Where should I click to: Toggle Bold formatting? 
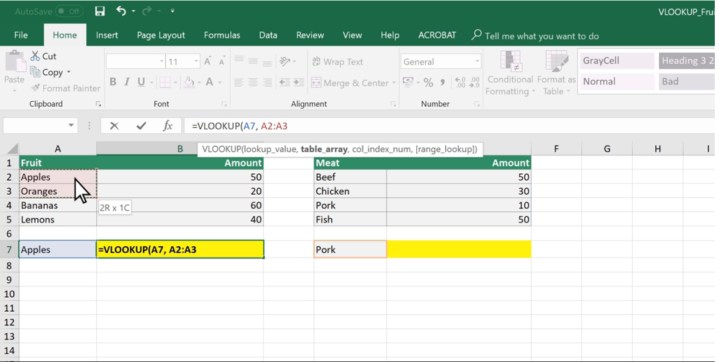pyautogui.click(x=113, y=82)
